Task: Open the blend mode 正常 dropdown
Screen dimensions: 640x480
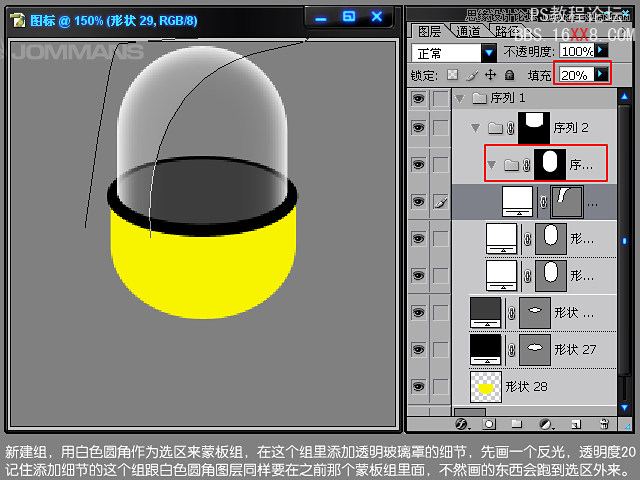Action: (x=489, y=52)
